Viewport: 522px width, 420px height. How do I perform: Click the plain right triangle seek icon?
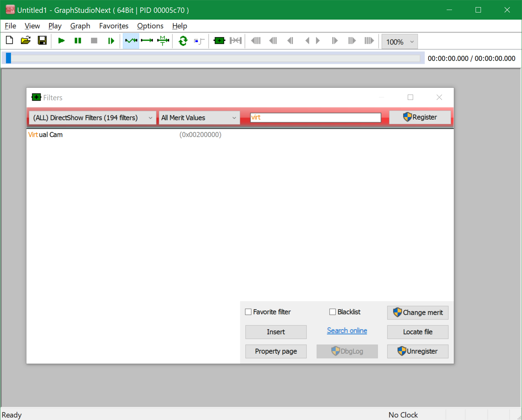318,41
